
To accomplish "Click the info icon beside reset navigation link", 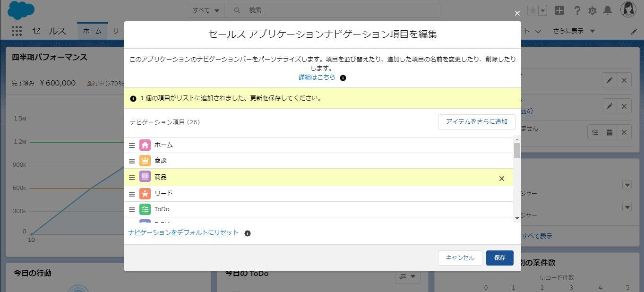I will 247,233.
